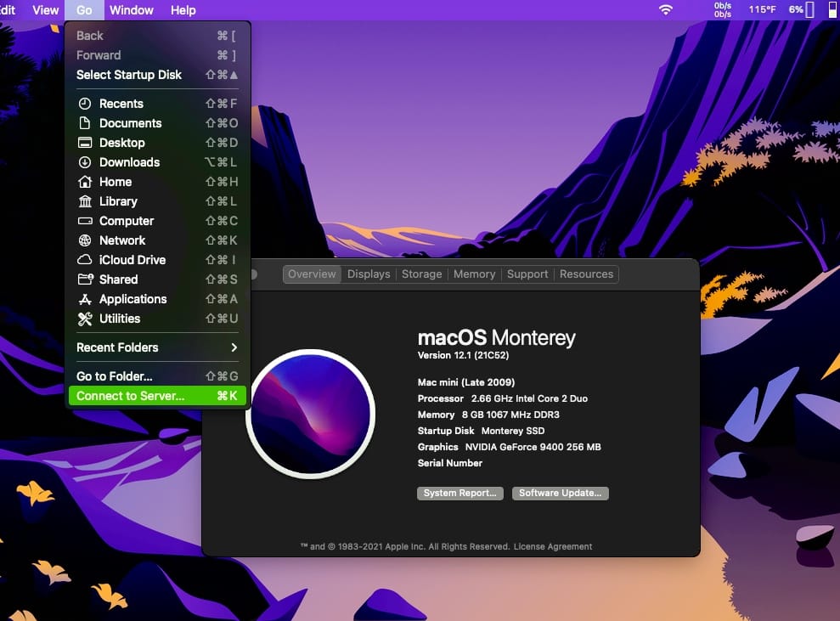Screen dimensions: 840x621
Task: Select the Overview tab
Action: [312, 274]
